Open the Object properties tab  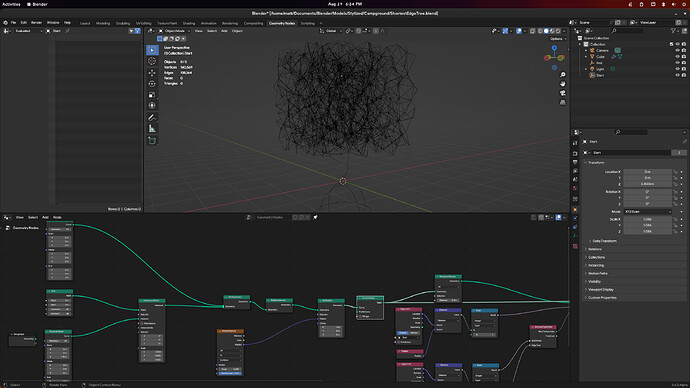tap(575, 210)
